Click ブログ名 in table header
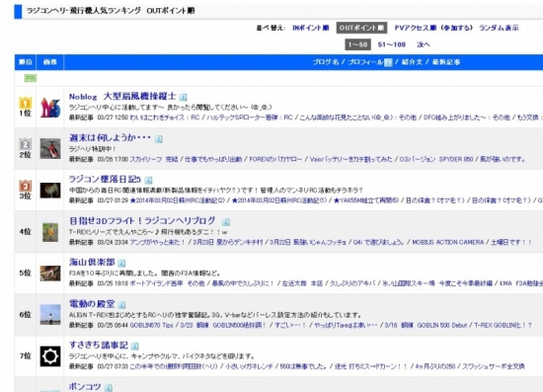The image size is (543, 392). 326,62
